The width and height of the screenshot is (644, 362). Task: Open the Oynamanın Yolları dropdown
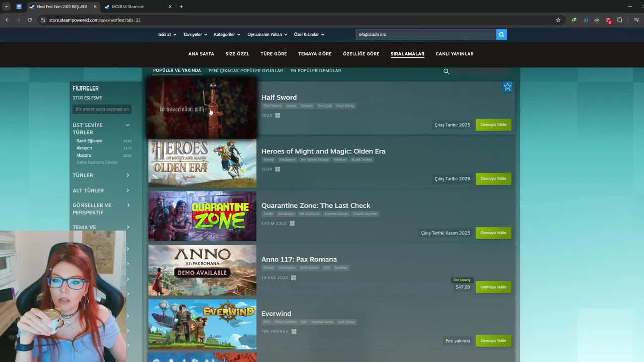[x=267, y=34]
